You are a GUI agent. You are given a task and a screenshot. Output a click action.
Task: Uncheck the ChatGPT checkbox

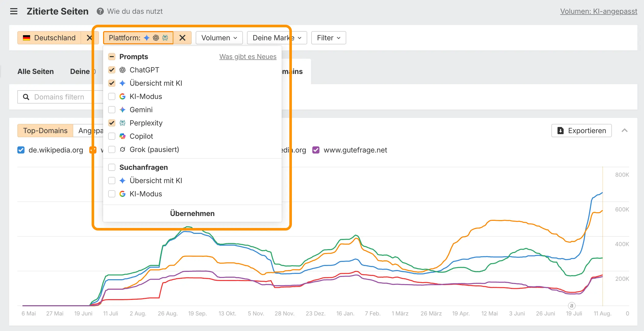click(112, 70)
